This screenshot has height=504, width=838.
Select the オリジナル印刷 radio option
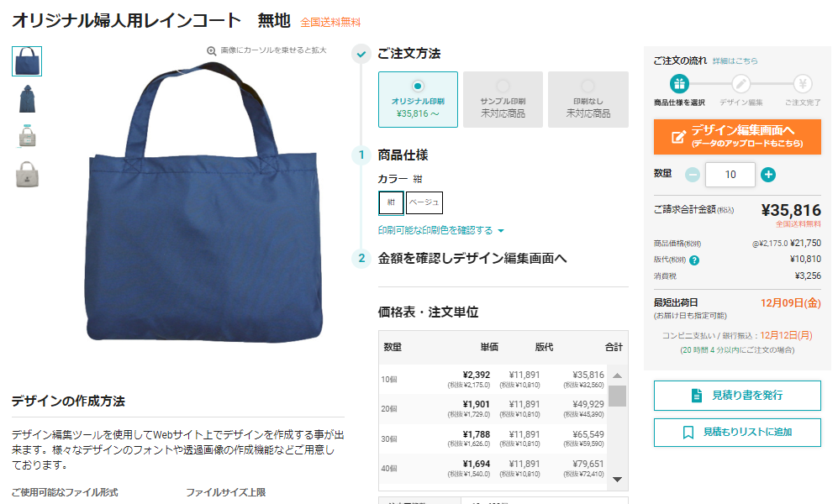click(418, 86)
